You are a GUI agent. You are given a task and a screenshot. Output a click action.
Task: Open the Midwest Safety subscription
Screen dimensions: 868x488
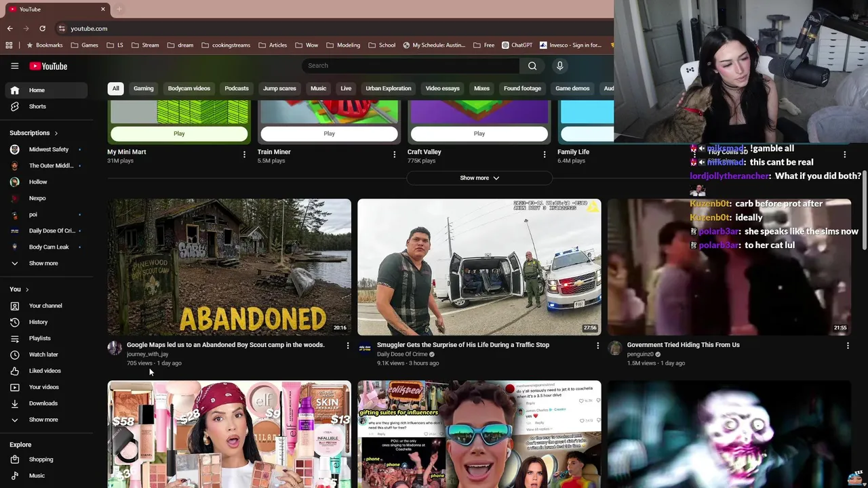[46, 149]
